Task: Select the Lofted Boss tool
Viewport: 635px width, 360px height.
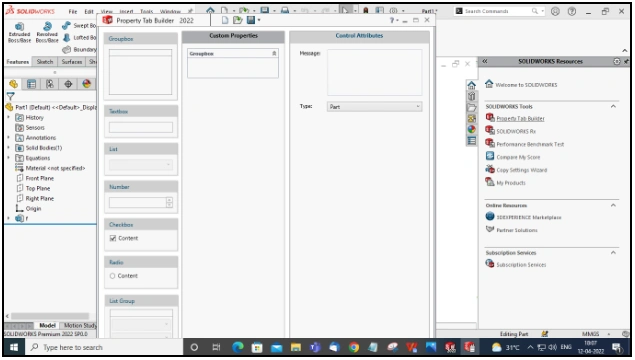Action: (79, 38)
